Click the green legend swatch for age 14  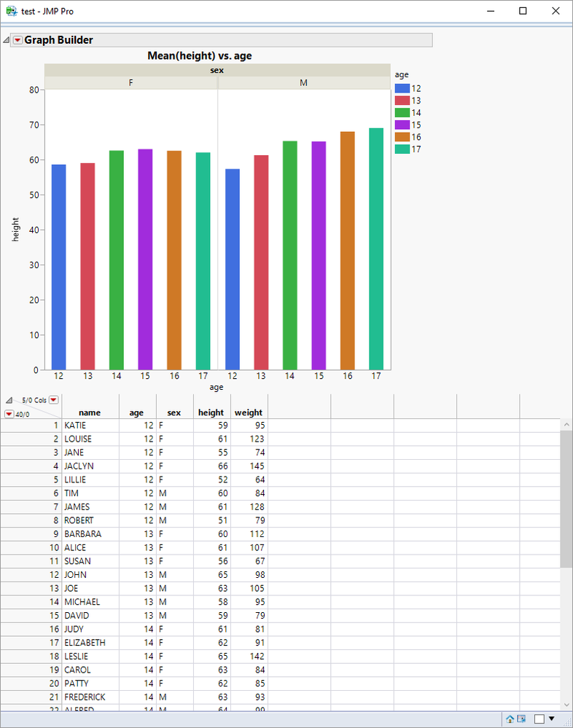pos(402,112)
